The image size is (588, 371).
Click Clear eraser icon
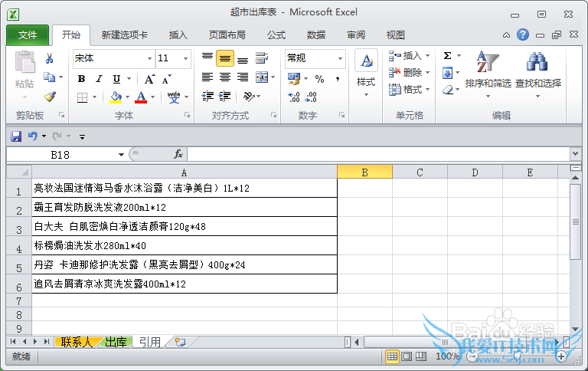pos(448,90)
